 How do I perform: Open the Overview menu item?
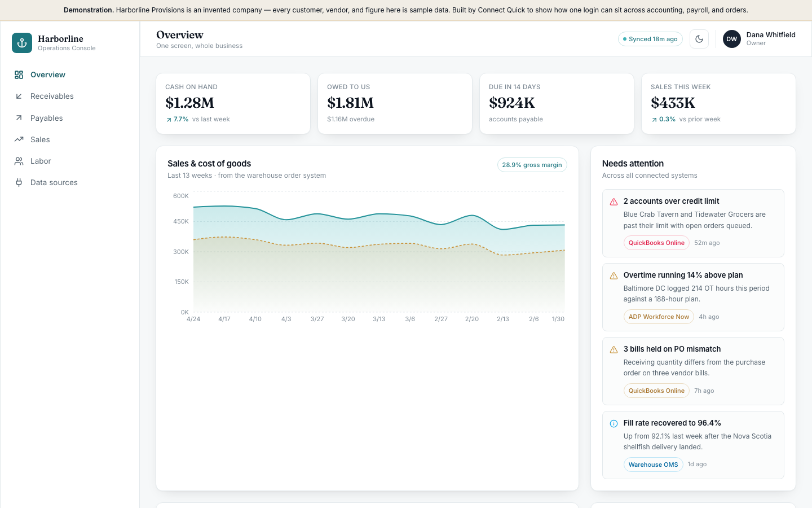[70, 75]
